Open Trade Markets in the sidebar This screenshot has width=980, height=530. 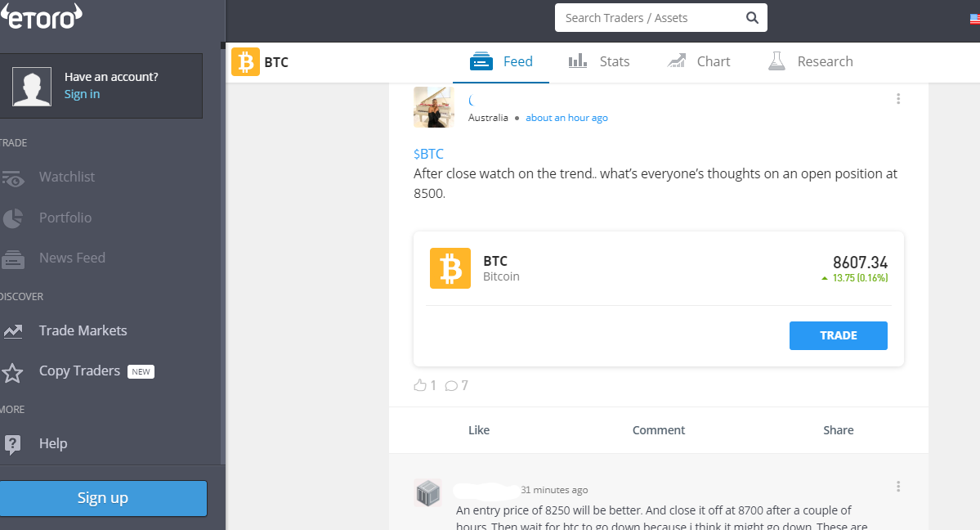[83, 330]
